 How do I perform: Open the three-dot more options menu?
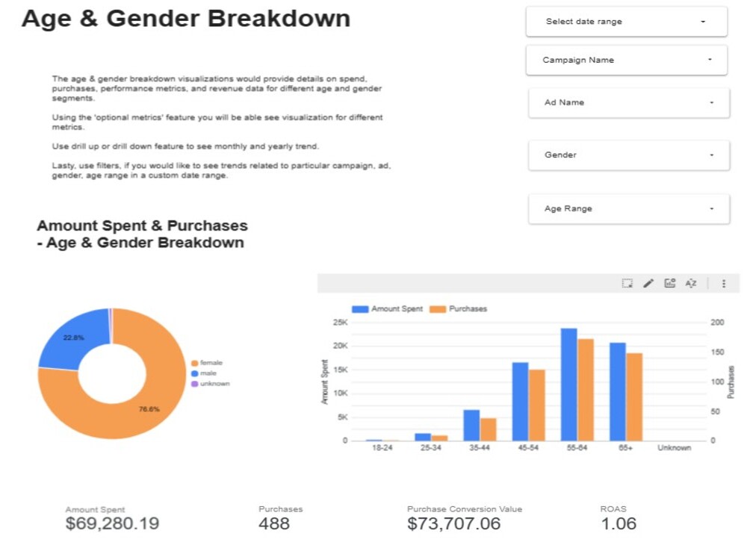click(x=724, y=284)
